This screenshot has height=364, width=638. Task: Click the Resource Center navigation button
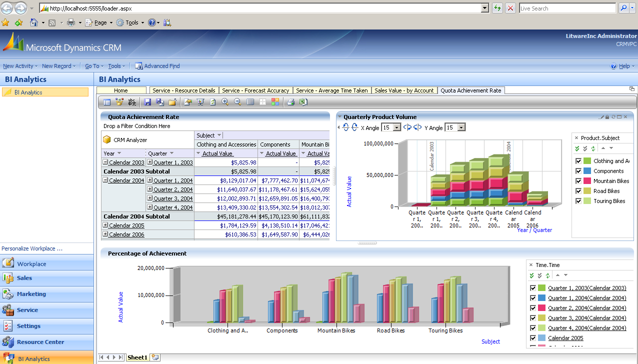[46, 342]
